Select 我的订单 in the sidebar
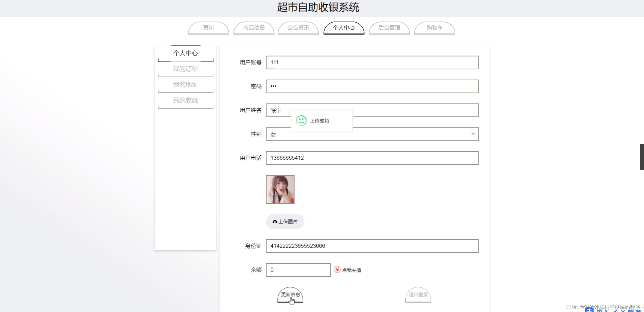The image size is (644, 312). click(185, 69)
